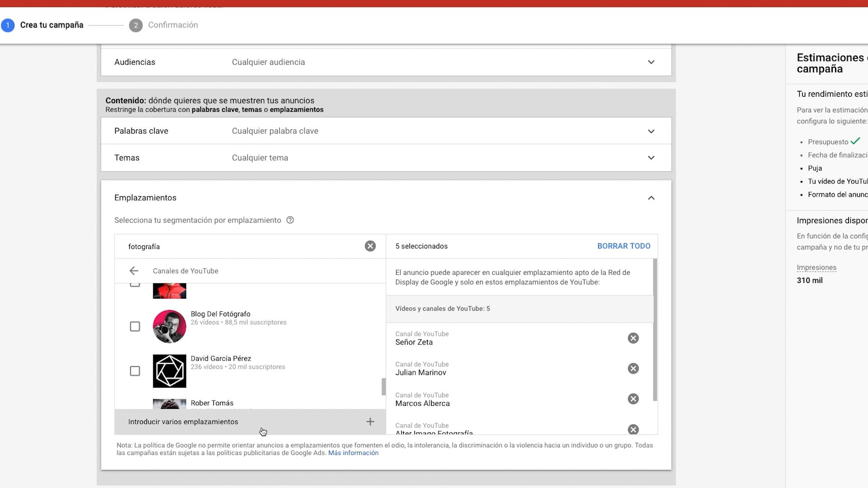Click Blog Del Fotógrafo channel avatar
The width and height of the screenshot is (868, 488).
pyautogui.click(x=170, y=326)
